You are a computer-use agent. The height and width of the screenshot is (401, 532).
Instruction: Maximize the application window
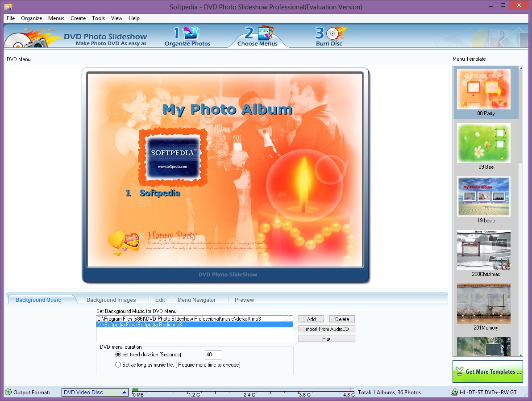(x=503, y=5)
